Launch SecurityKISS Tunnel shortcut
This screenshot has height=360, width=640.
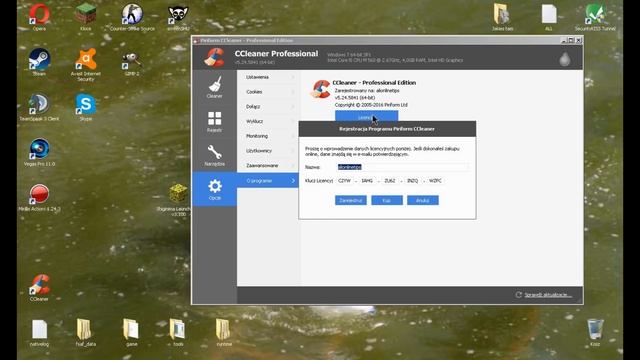pyautogui.click(x=595, y=18)
